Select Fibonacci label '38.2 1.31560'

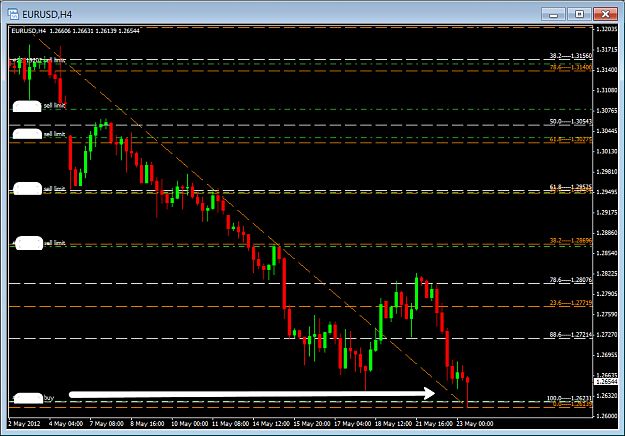pos(571,56)
